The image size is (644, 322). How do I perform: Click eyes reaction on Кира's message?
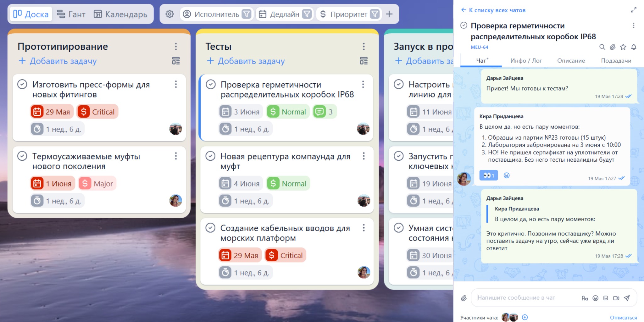tap(489, 175)
